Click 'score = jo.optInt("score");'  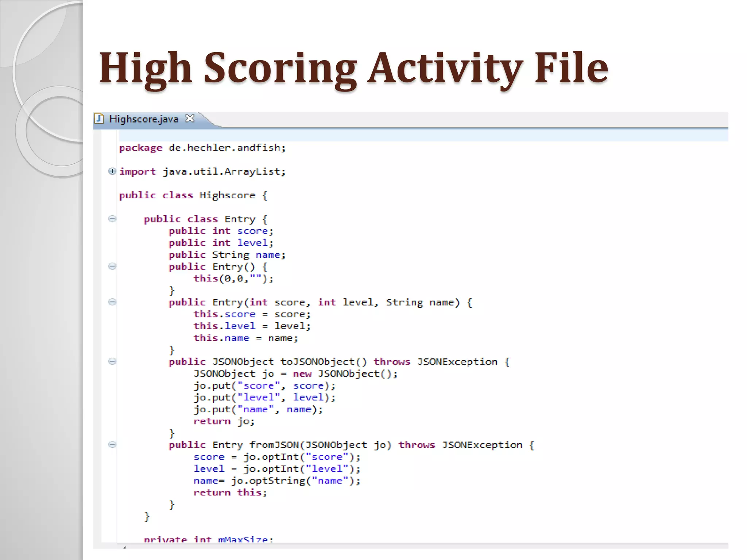[277, 457]
